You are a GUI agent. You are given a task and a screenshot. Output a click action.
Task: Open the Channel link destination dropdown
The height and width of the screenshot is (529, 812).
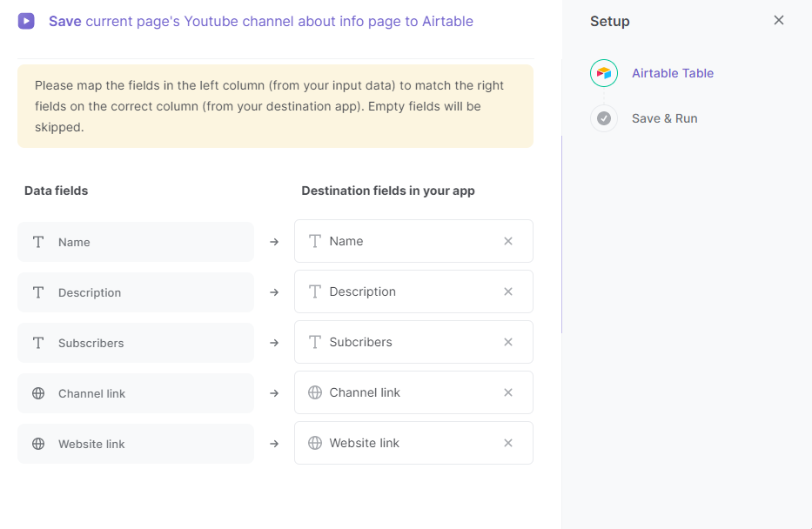click(x=413, y=392)
